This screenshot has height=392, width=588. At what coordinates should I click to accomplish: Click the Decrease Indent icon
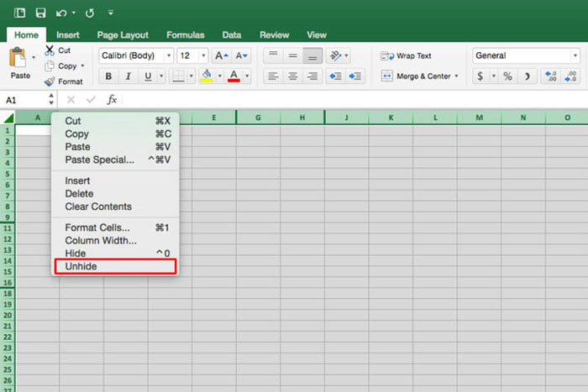click(335, 76)
